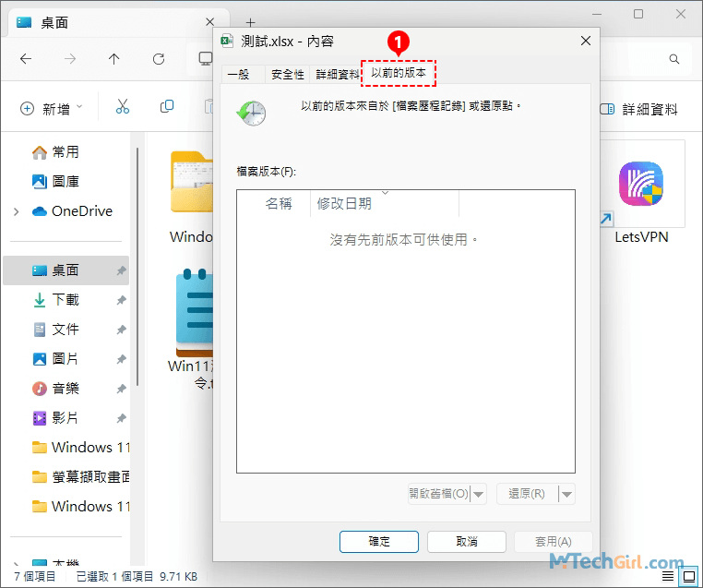The height and width of the screenshot is (588, 703).
Task: Select the 以前的版本 tab
Action: click(399, 72)
